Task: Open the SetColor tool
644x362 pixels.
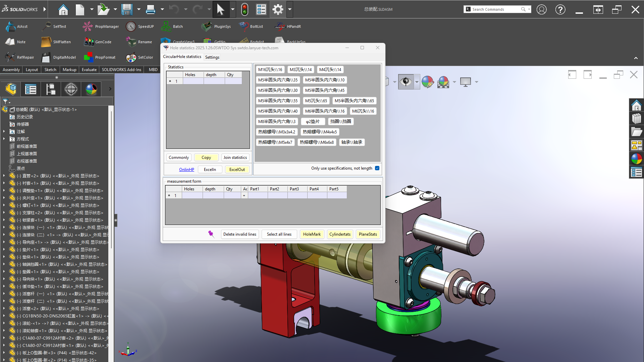Action: (131, 57)
